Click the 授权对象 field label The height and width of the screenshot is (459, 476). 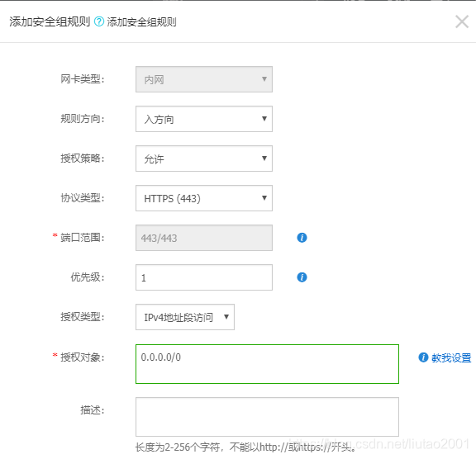coord(83,357)
